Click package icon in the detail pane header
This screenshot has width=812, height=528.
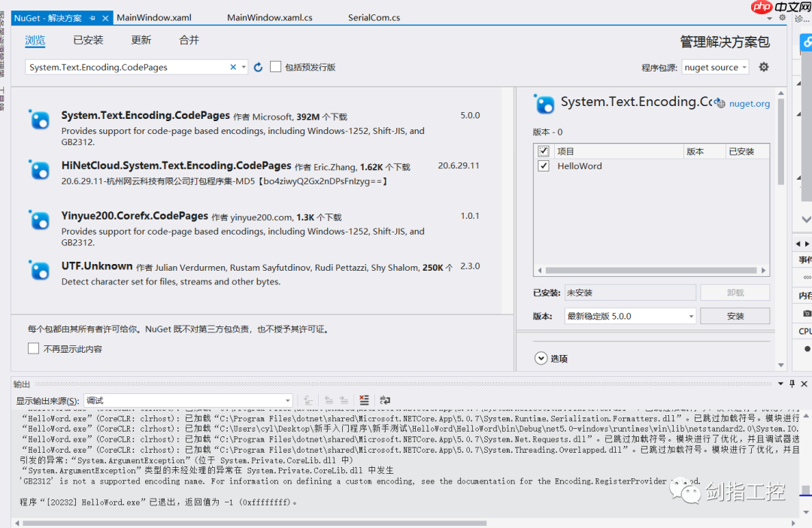point(544,104)
